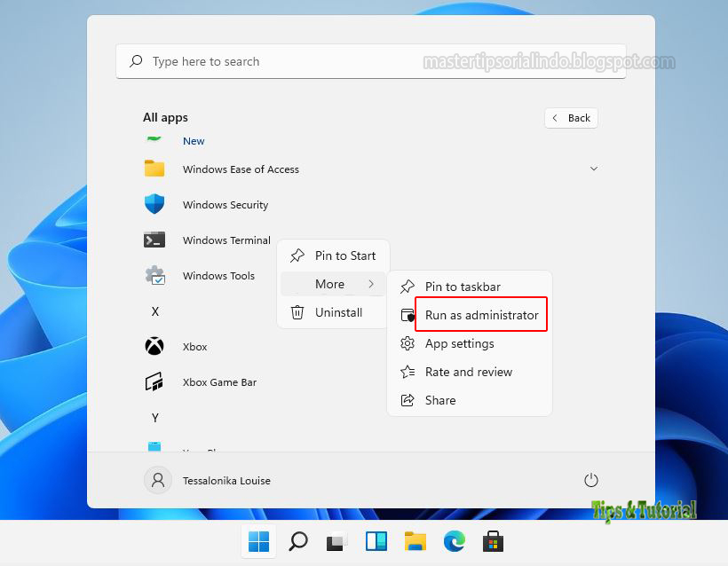Expand the Windows Ease of Access folder chevron
The image size is (728, 566).
[593, 169]
